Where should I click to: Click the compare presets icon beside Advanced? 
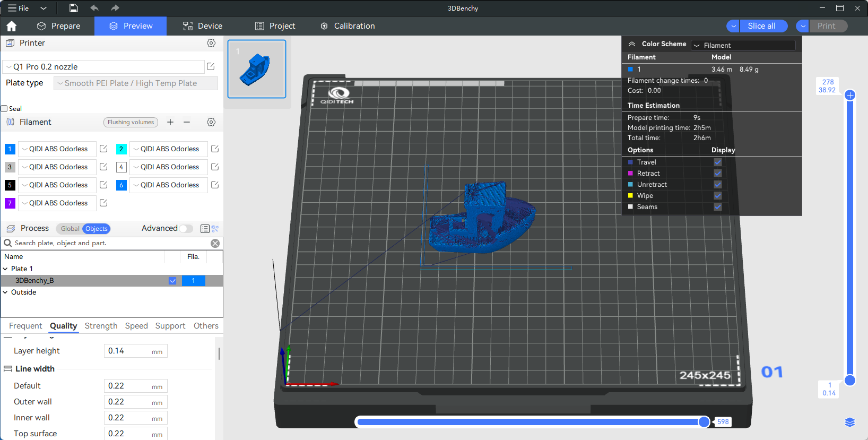[215, 229]
